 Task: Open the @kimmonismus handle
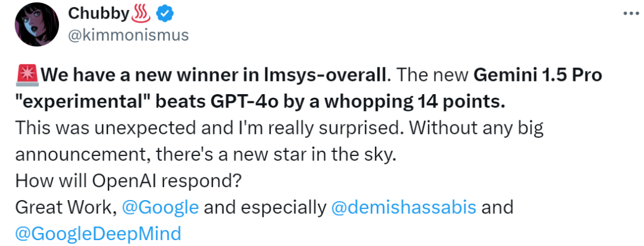[129, 35]
